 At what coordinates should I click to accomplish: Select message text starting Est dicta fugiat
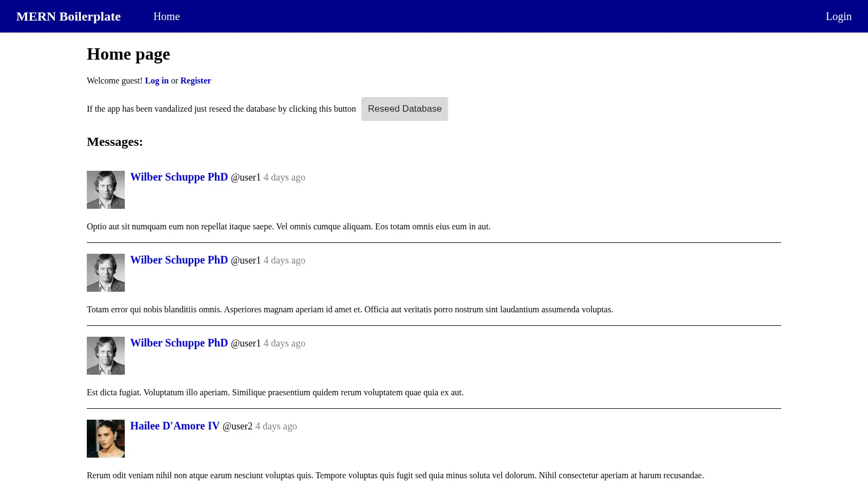tap(275, 393)
